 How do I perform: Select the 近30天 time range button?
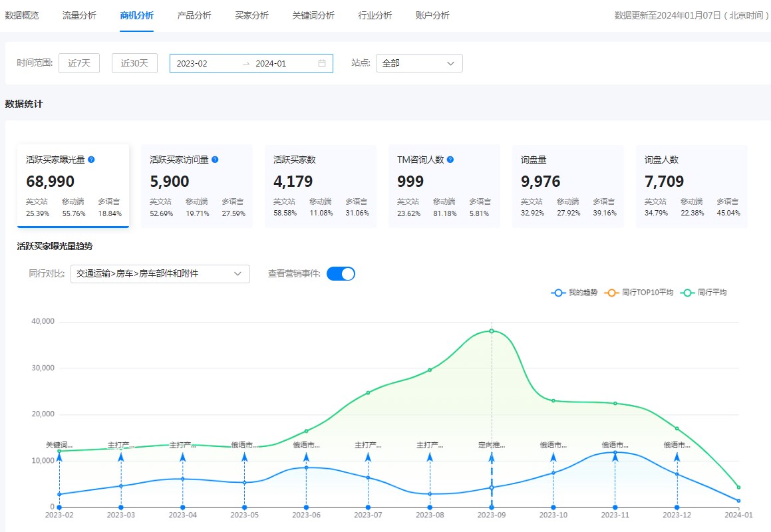tap(134, 63)
